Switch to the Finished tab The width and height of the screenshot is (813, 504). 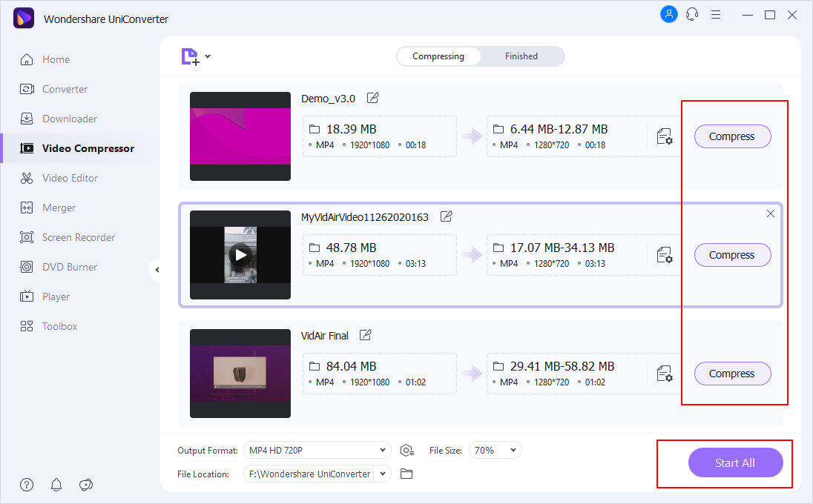point(521,56)
